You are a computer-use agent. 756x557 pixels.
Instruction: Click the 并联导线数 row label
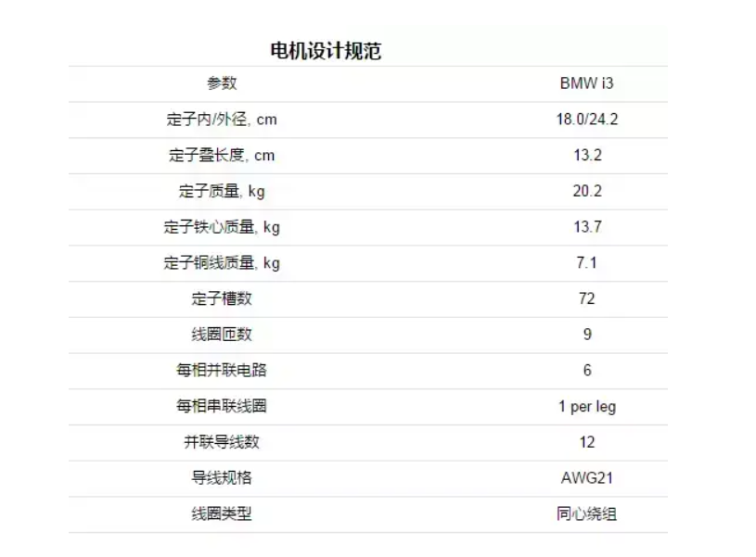click(222, 442)
